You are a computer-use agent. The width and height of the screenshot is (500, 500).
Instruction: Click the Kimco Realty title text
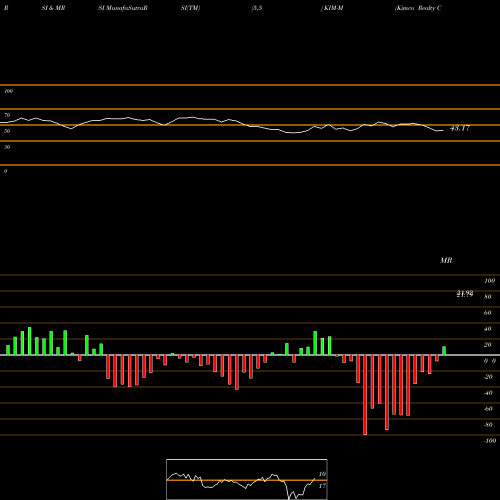pos(418,8)
